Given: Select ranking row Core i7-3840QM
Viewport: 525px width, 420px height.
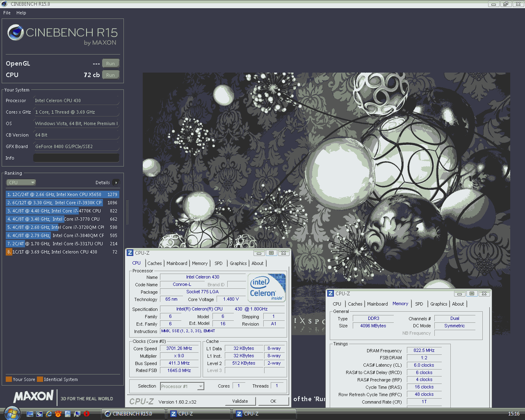Looking at the screenshot, I should click(62, 235).
